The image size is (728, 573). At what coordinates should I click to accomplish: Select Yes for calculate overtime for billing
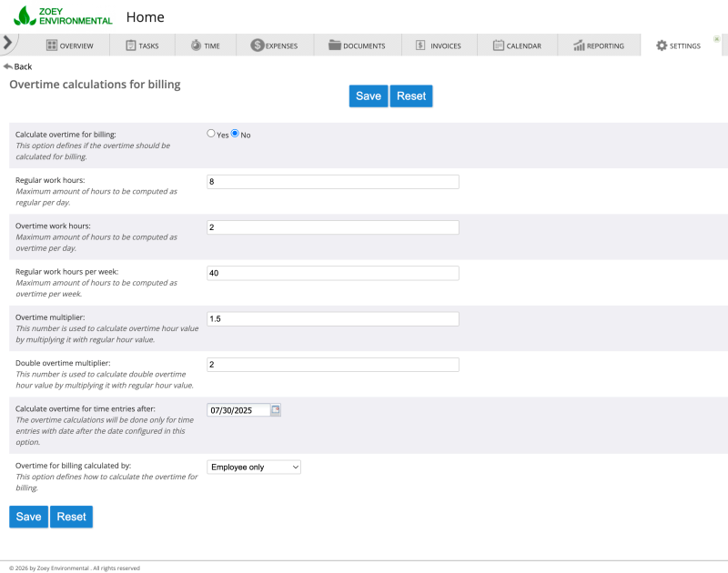pos(209,133)
